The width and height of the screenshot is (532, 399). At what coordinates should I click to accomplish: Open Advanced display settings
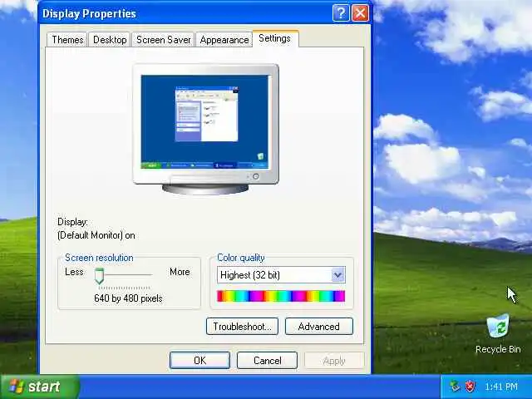[319, 327]
